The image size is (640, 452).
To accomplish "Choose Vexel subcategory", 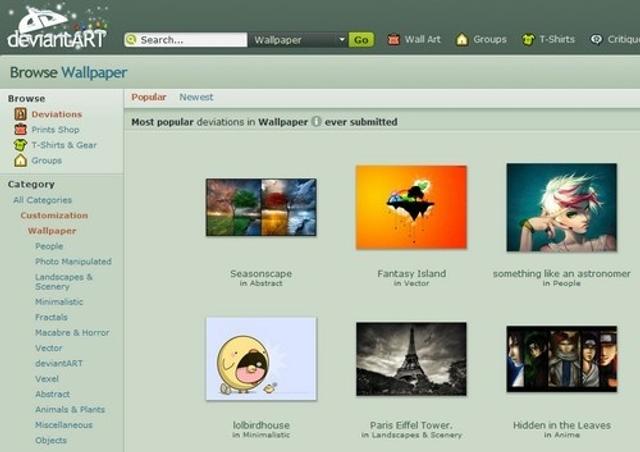I will point(47,379).
